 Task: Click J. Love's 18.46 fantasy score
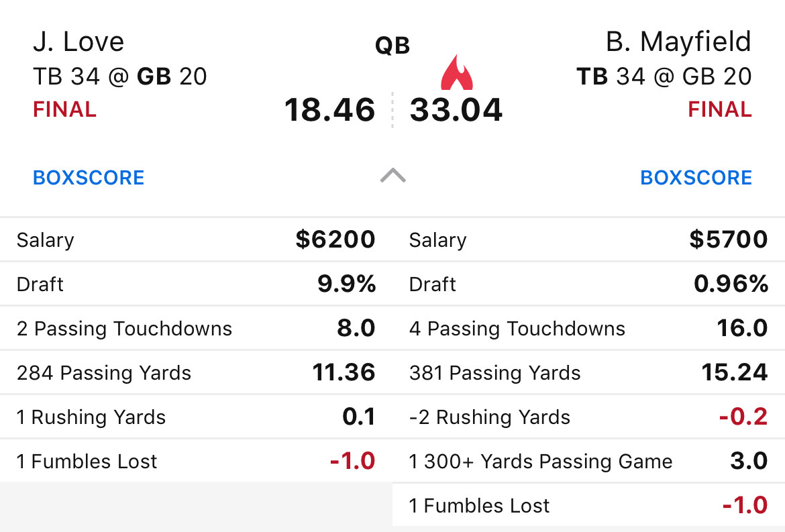(329, 110)
